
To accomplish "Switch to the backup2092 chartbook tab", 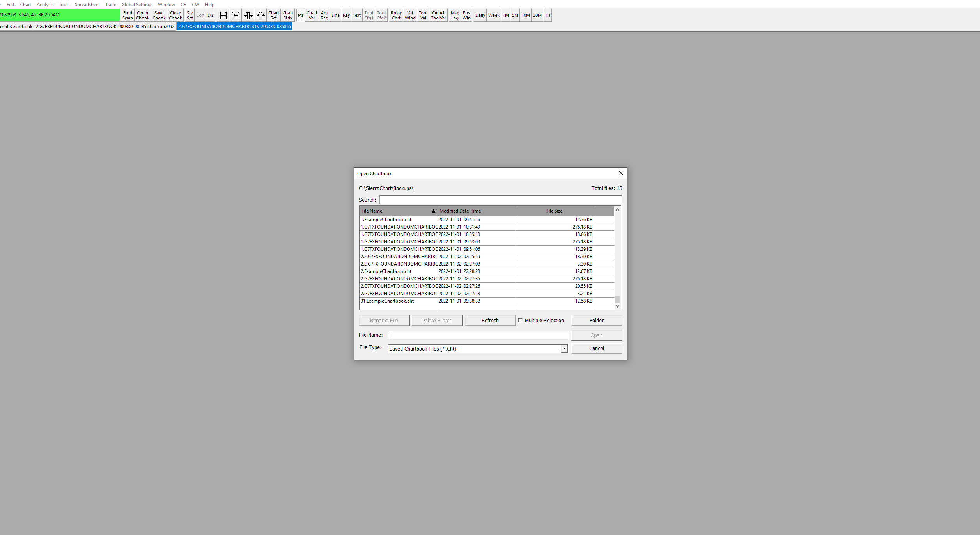I will click(105, 27).
